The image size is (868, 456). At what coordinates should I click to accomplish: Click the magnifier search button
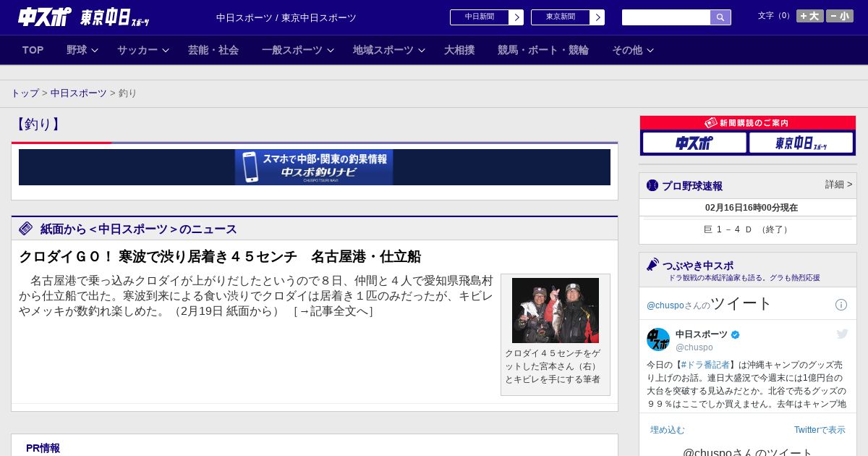click(720, 17)
